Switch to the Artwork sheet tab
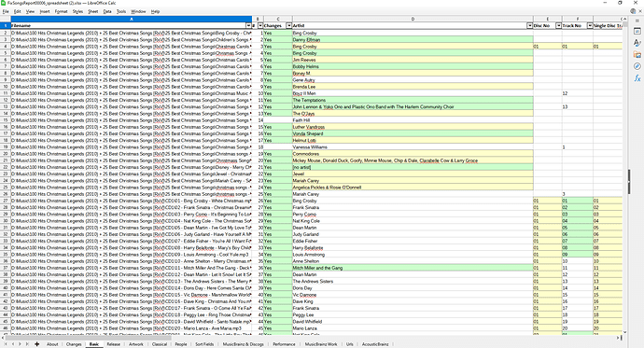 tap(136, 344)
